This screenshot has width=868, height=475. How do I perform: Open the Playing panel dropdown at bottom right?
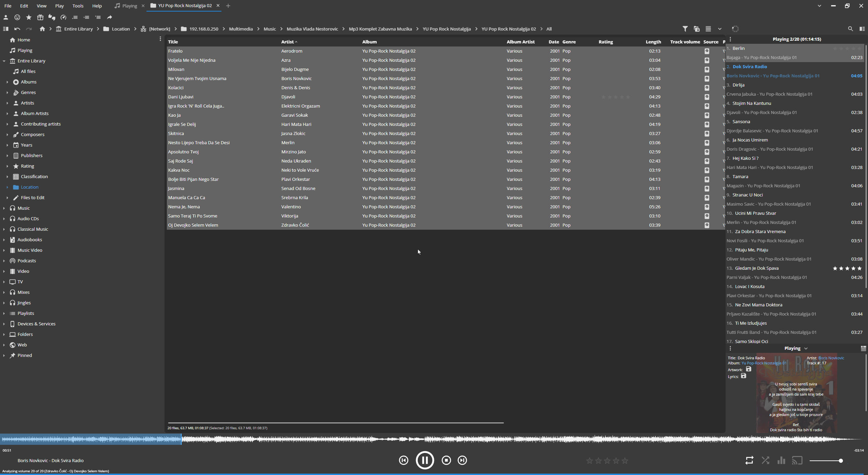806,348
